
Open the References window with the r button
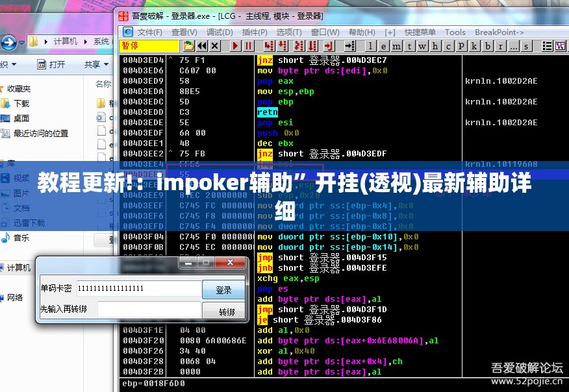pos(500,45)
